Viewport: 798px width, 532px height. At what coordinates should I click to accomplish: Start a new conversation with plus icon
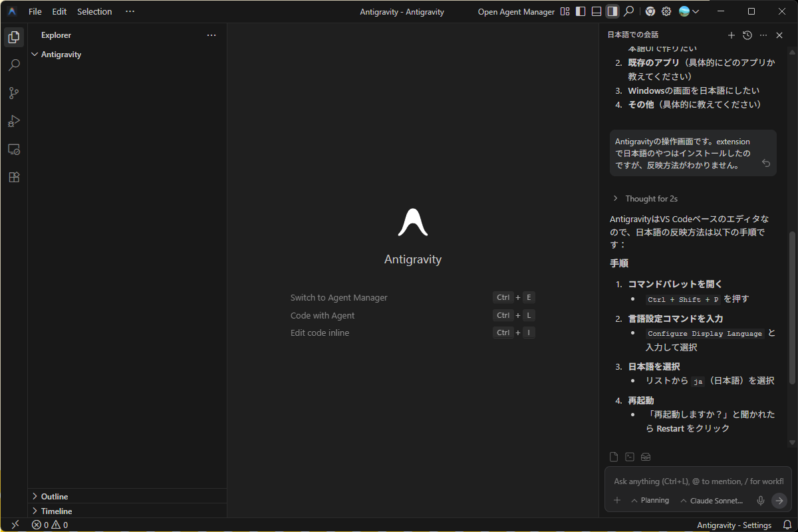(731, 35)
